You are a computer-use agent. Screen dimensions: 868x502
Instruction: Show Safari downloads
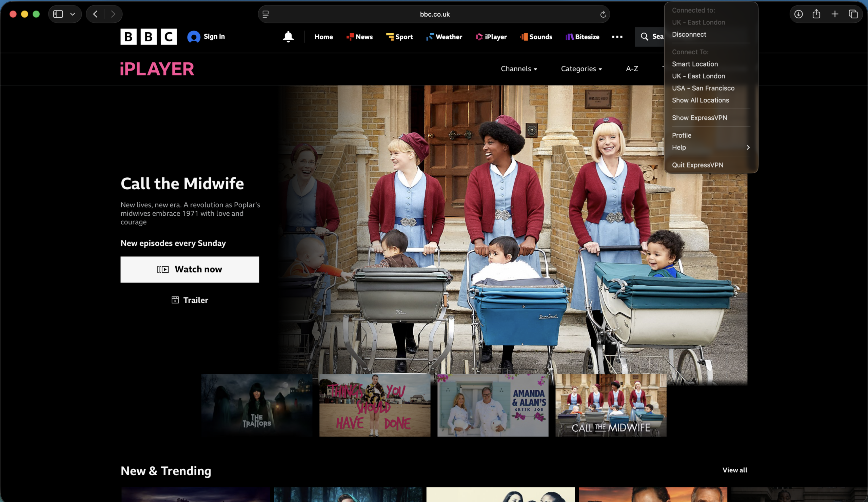point(798,14)
